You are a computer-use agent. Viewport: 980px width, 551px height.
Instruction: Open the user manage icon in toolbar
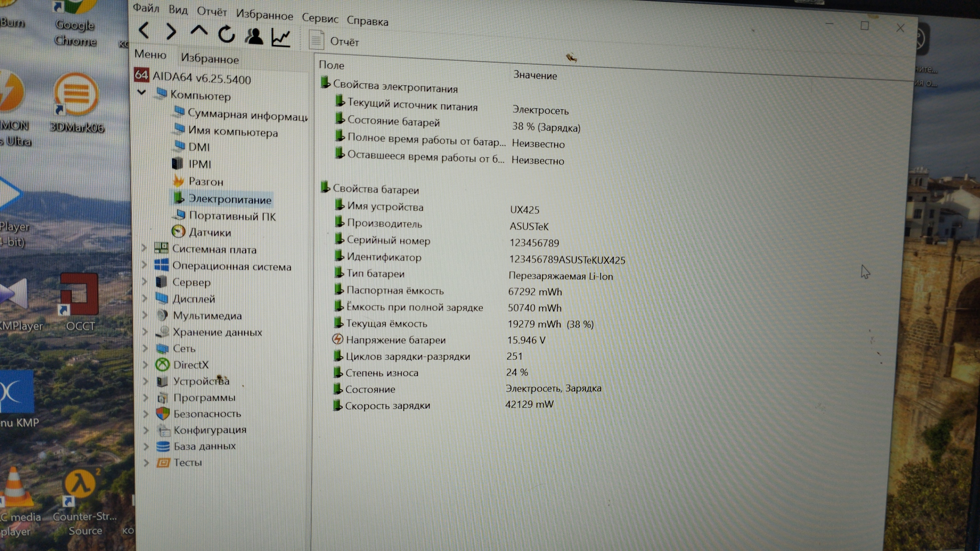(254, 36)
